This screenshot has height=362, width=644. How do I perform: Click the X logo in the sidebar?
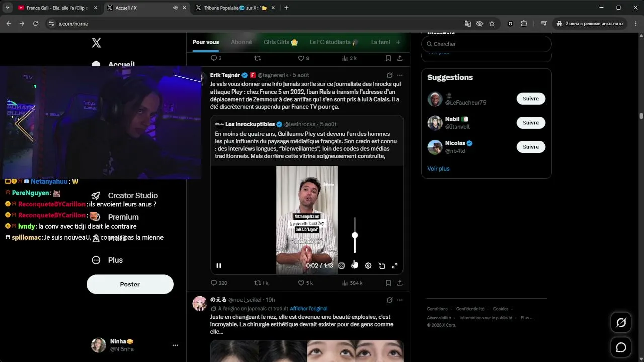coord(96,43)
